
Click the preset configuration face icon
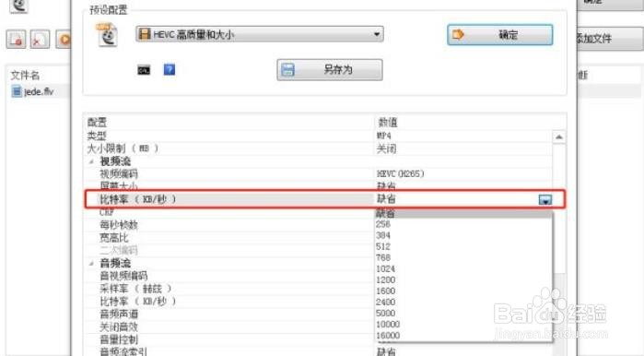pos(107,35)
